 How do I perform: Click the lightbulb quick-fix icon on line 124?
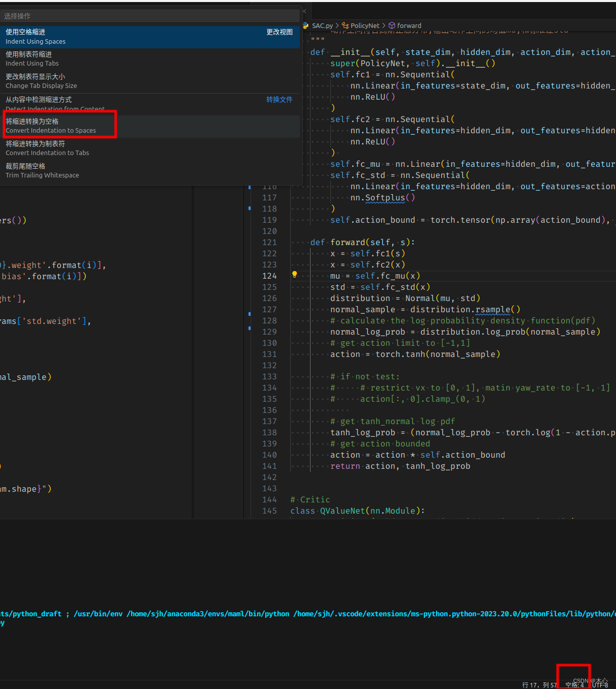coord(294,275)
